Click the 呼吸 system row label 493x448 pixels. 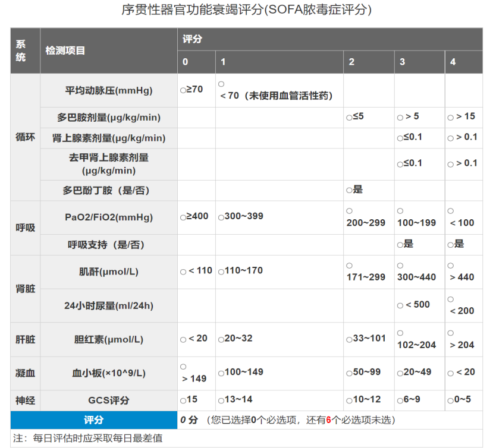25,228
